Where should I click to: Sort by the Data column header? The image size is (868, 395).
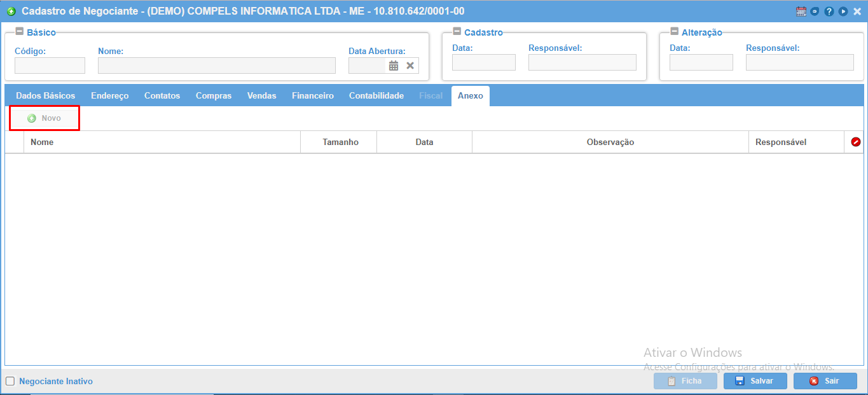point(425,142)
